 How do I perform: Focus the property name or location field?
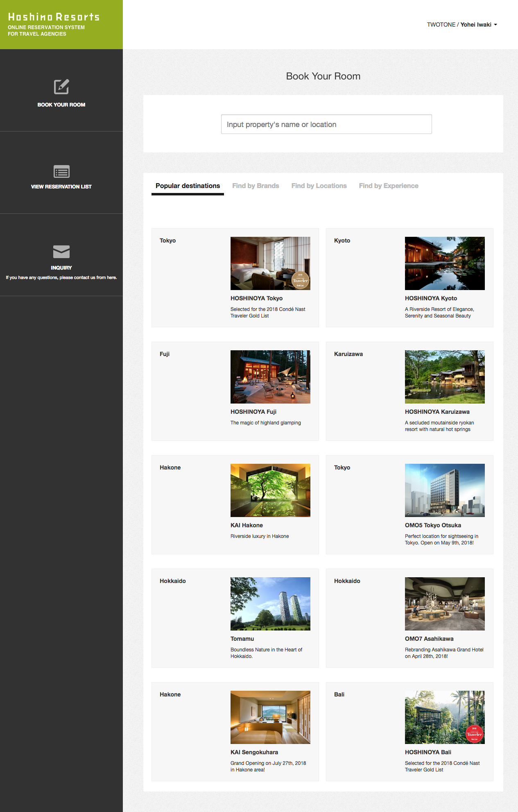326,124
